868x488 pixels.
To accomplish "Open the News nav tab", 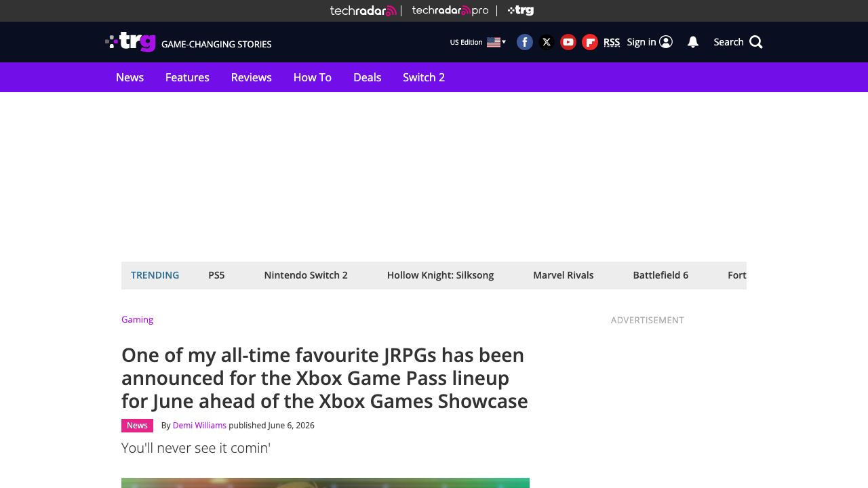I will pyautogui.click(x=130, y=77).
